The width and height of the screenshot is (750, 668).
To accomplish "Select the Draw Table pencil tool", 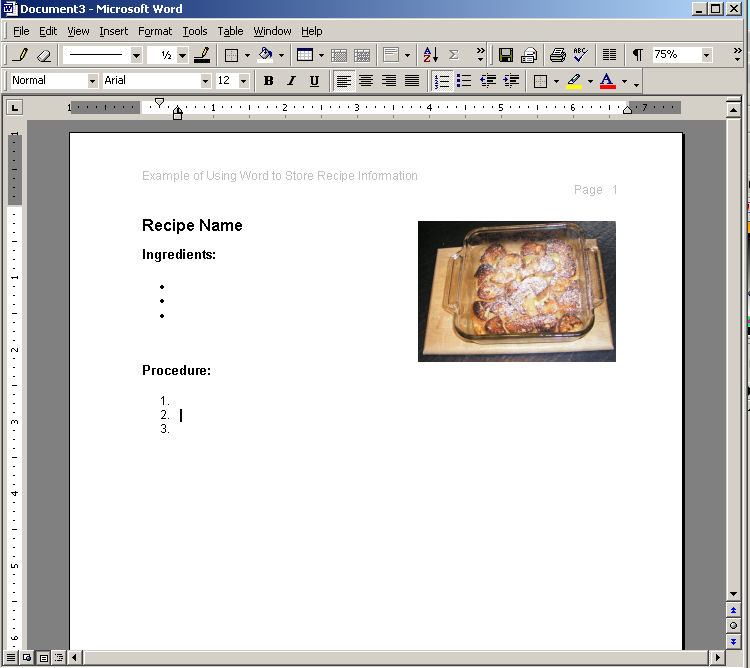I will tap(21, 55).
